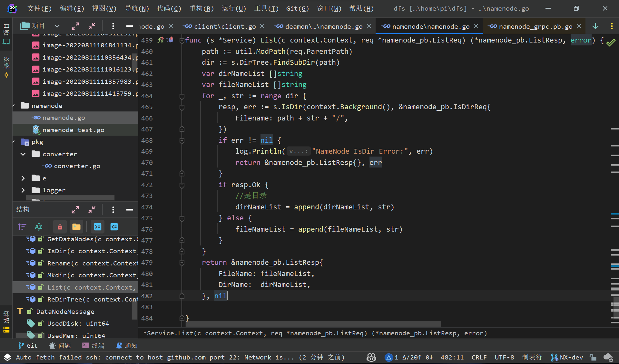
Task: Click the project tree horizontal scrollbar
Action: point(70,197)
